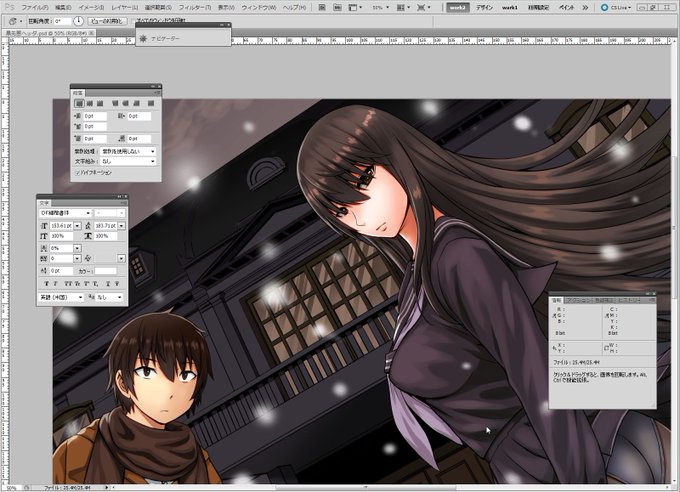Screen dimensions: 680x492
Task: Click the CMYK eyedropper icon in Info panel
Action: [605, 316]
